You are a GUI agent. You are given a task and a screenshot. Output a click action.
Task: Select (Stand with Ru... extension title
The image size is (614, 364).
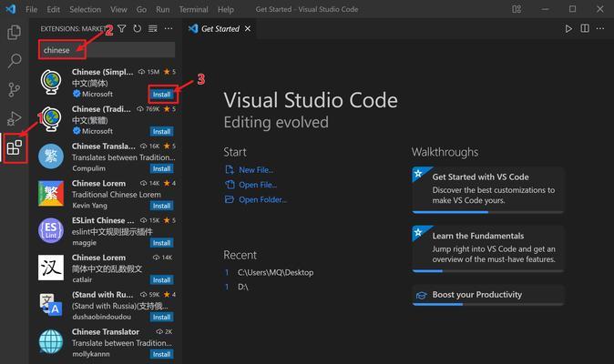103,295
